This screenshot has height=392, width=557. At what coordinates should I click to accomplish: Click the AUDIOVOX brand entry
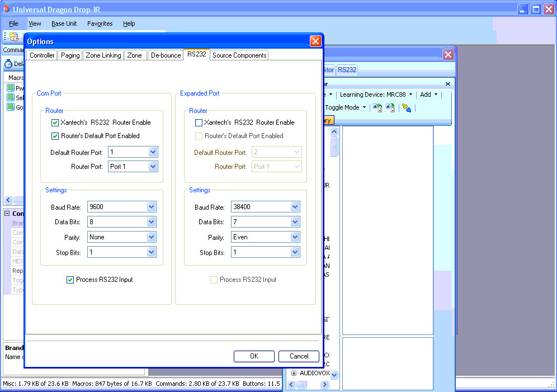[x=315, y=373]
